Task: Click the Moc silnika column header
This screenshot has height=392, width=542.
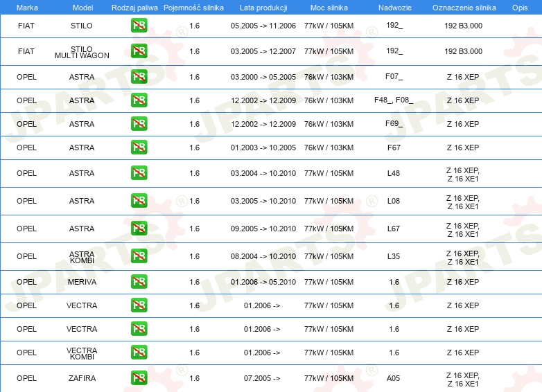Action: pos(329,8)
